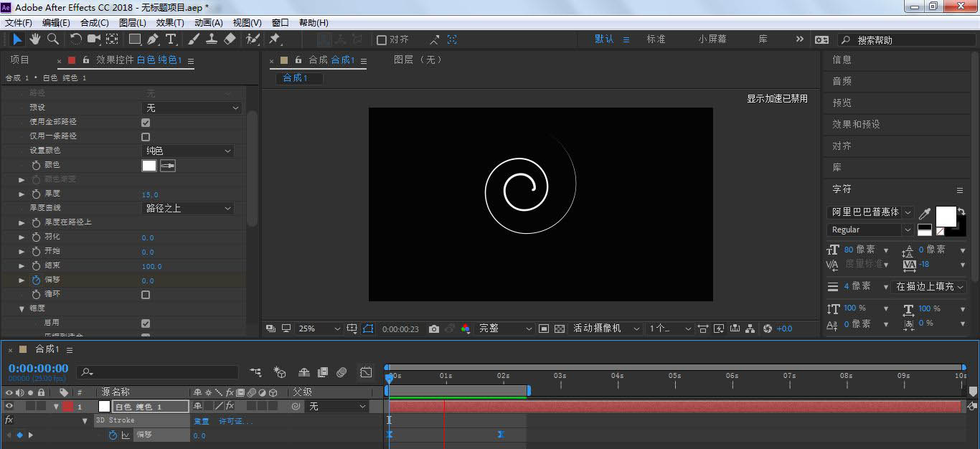Click the white 颜色 swatch in effect controls
The image size is (980, 449).
point(149,166)
